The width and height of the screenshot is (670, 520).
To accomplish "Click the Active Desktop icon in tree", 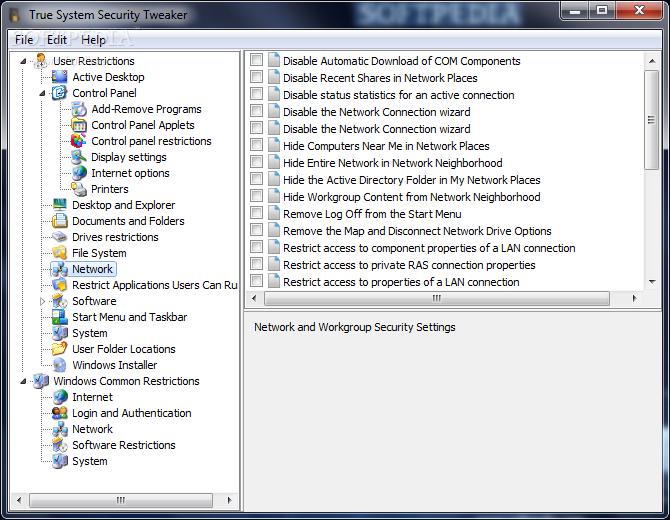I will (59, 77).
